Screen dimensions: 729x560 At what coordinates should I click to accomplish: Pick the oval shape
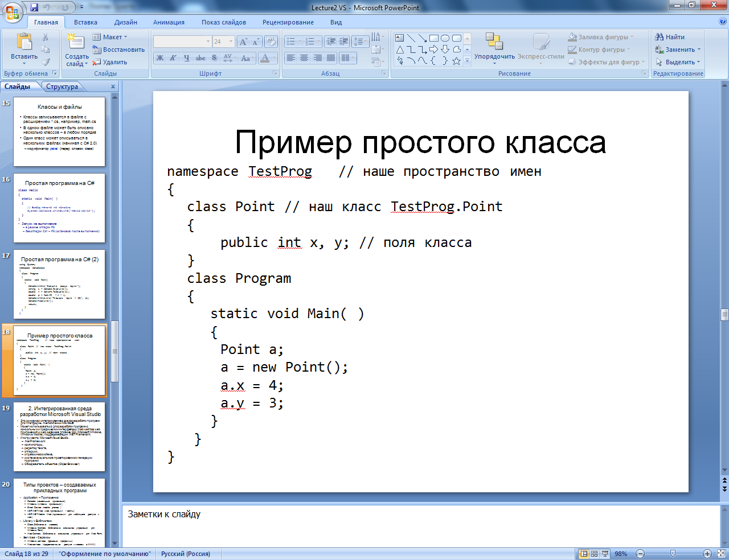445,38
